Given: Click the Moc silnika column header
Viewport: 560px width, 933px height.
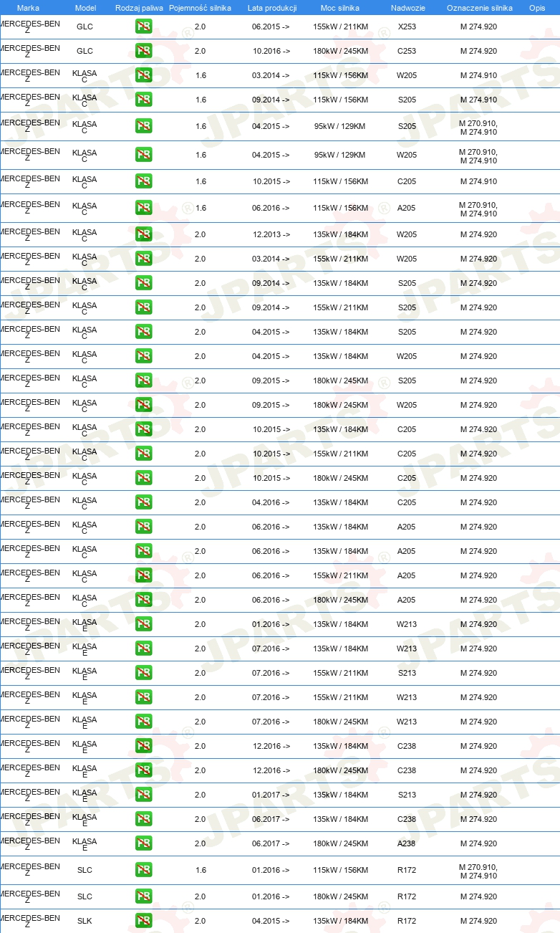Looking at the screenshot, I should (340, 8).
